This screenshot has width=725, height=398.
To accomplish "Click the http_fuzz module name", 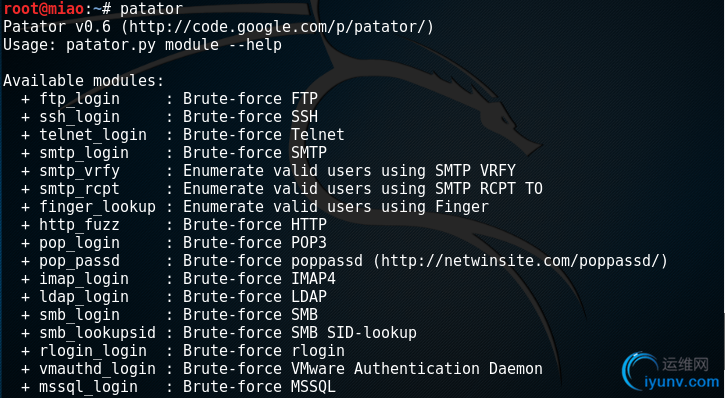I will [x=80, y=225].
